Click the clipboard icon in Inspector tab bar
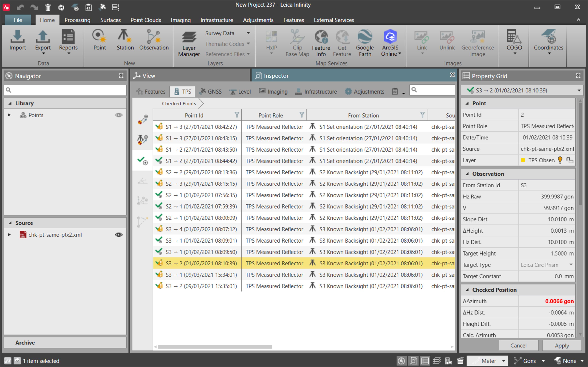The width and height of the screenshot is (588, 367). (395, 92)
